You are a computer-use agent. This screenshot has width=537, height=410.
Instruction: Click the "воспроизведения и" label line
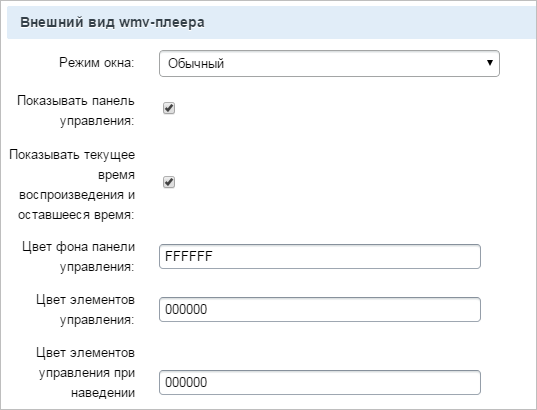[x=77, y=195]
